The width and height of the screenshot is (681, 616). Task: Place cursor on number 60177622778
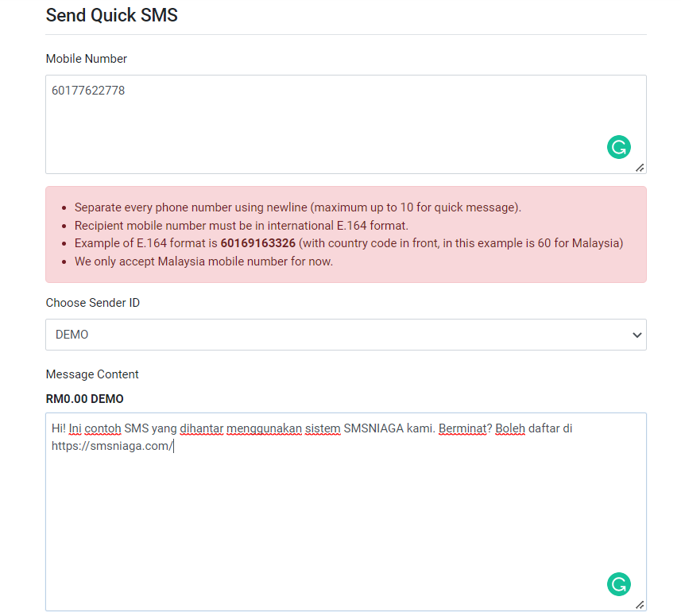coord(88,91)
